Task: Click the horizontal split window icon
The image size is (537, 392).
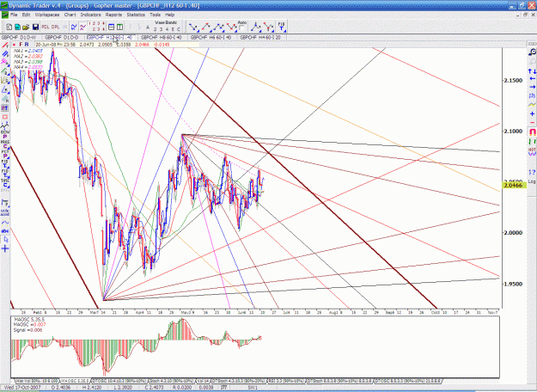Action: (112, 27)
